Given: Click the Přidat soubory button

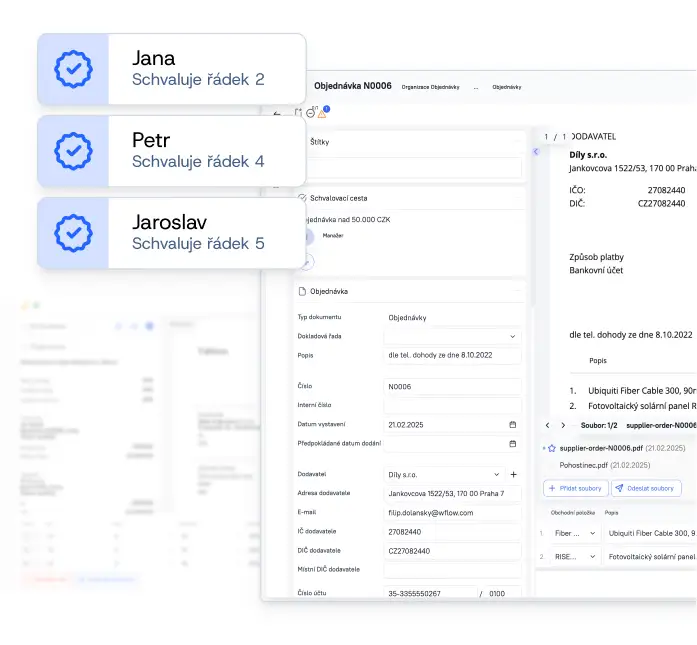Looking at the screenshot, I should pos(576,488).
